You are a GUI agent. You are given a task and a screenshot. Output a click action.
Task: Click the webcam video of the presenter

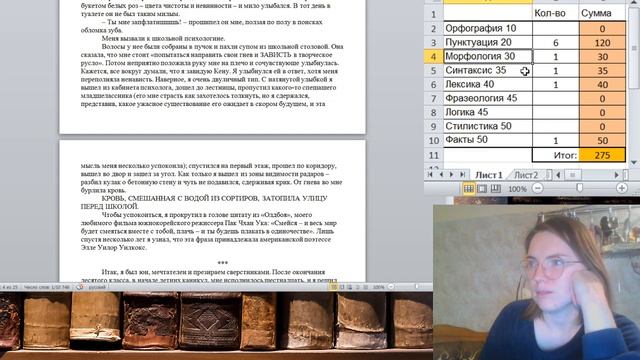pyautogui.click(x=536, y=282)
